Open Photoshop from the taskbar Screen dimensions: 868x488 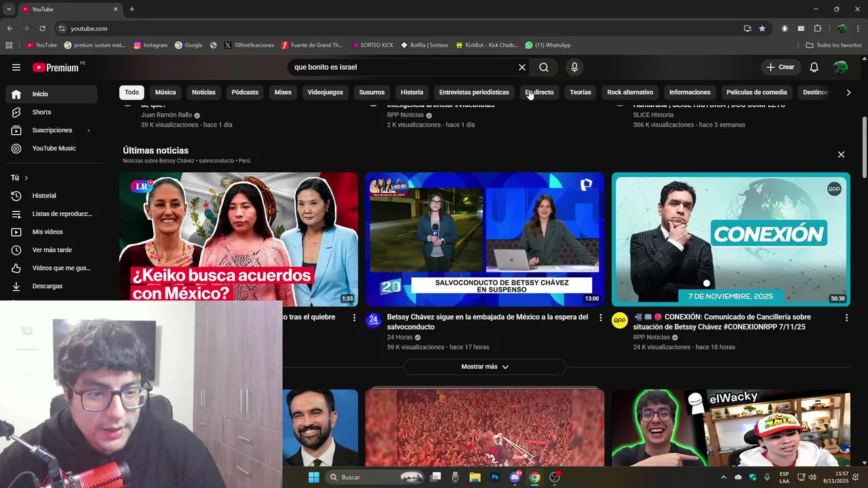495,477
